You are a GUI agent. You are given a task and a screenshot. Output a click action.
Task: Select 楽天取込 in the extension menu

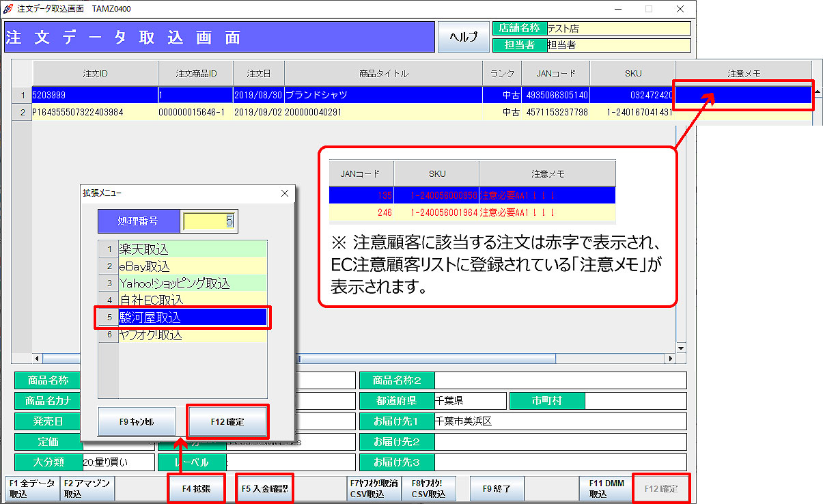click(192, 249)
